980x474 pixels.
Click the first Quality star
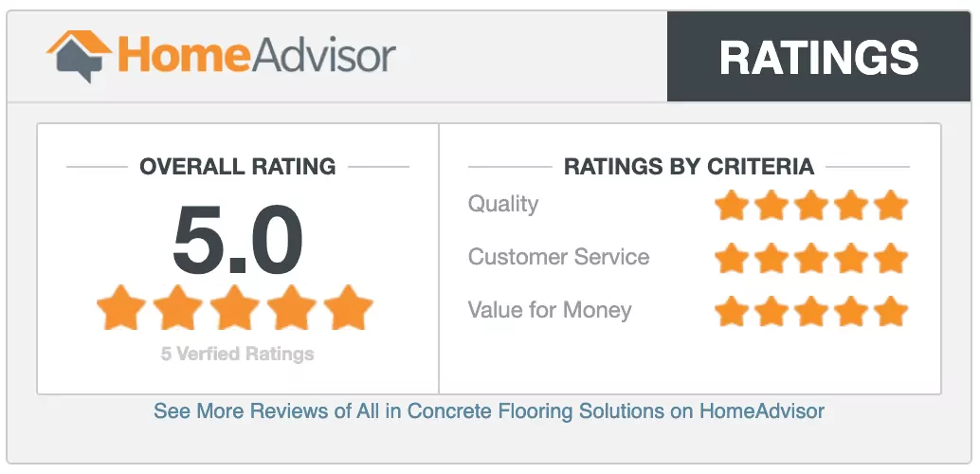[732, 205]
